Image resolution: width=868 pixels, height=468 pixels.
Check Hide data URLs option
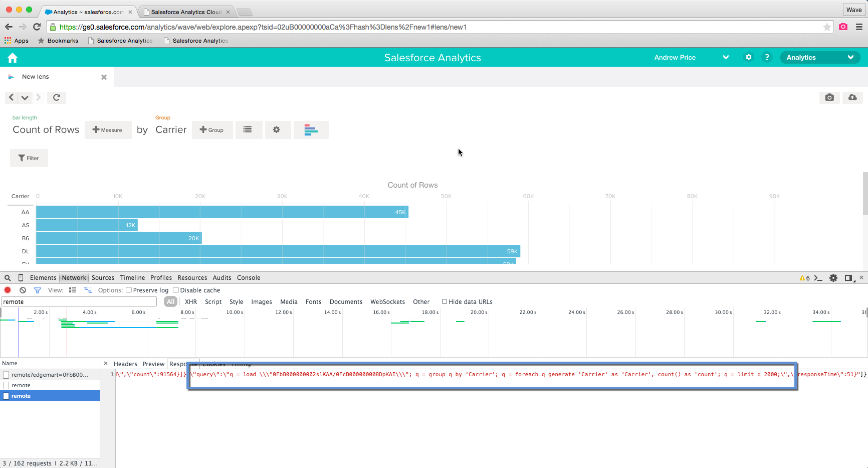pyautogui.click(x=445, y=301)
